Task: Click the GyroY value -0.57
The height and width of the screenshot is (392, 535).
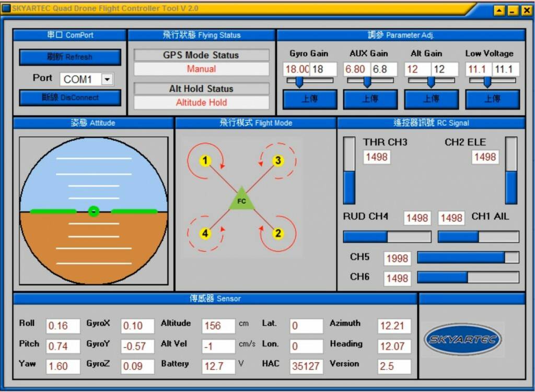Action: click(137, 346)
